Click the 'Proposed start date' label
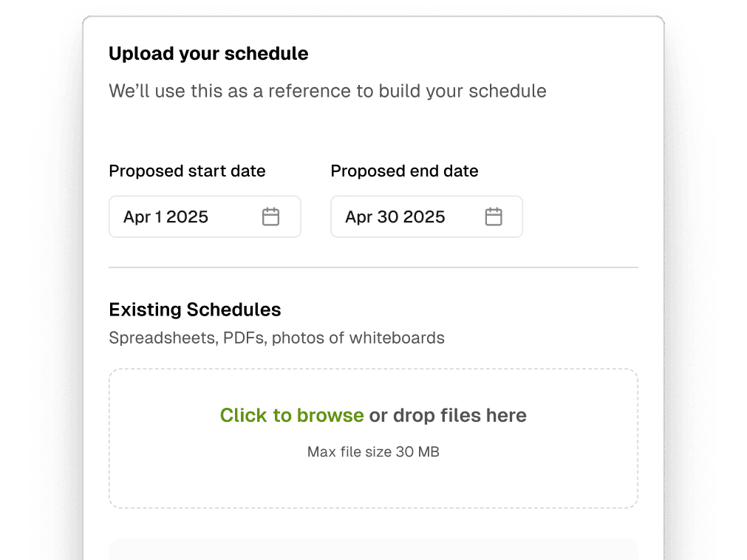Image resolution: width=747 pixels, height=560 pixels. [187, 171]
